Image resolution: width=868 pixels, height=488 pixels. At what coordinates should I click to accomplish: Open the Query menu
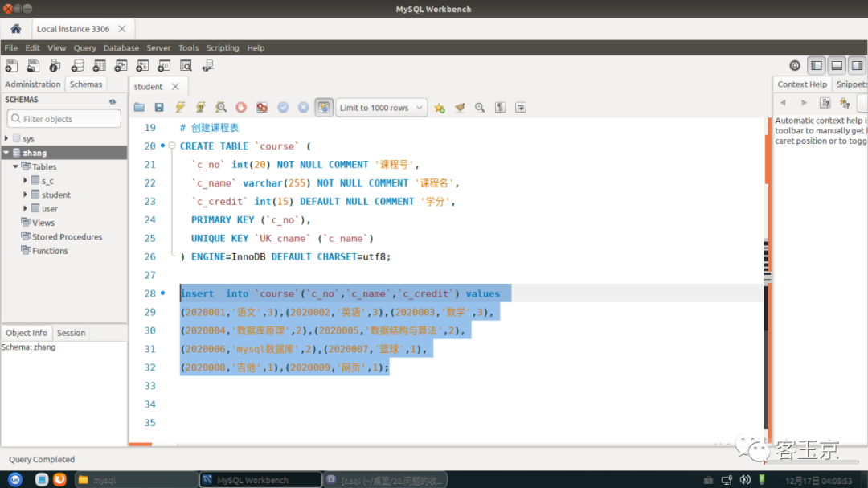coord(84,48)
